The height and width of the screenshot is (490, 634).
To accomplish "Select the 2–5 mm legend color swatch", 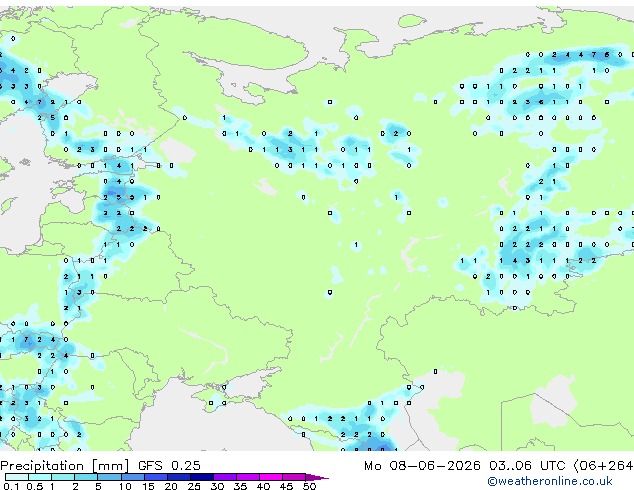I will click(86, 477).
